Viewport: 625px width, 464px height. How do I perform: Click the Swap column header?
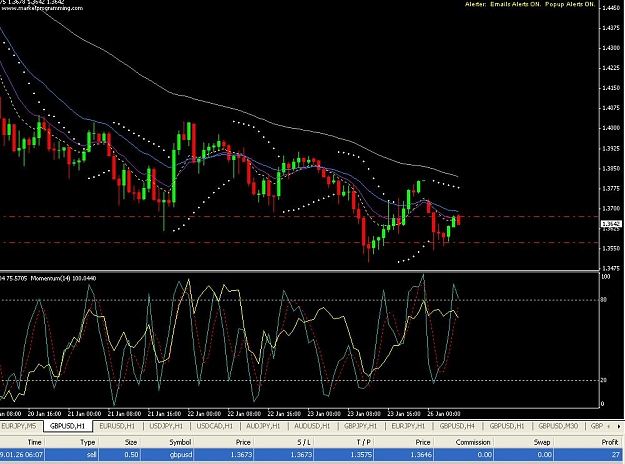click(525, 442)
